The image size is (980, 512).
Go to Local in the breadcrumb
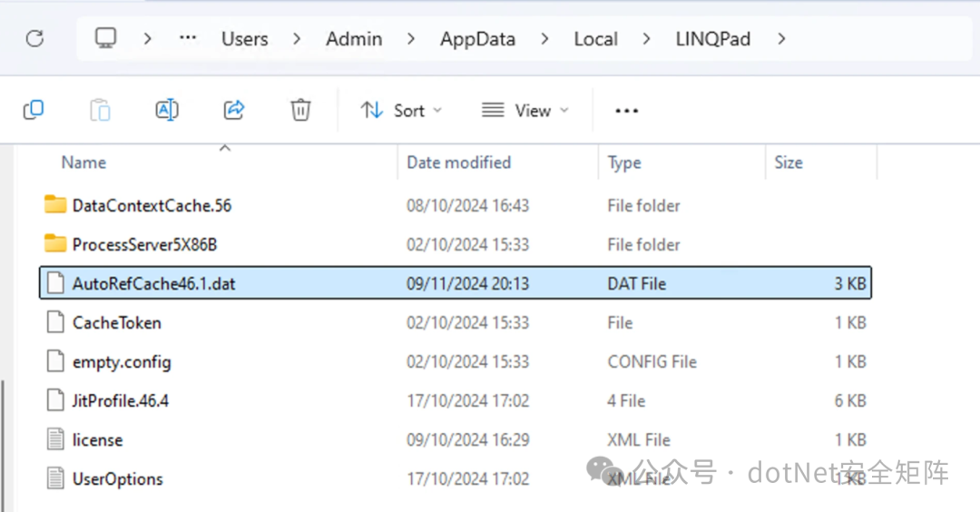click(x=595, y=39)
